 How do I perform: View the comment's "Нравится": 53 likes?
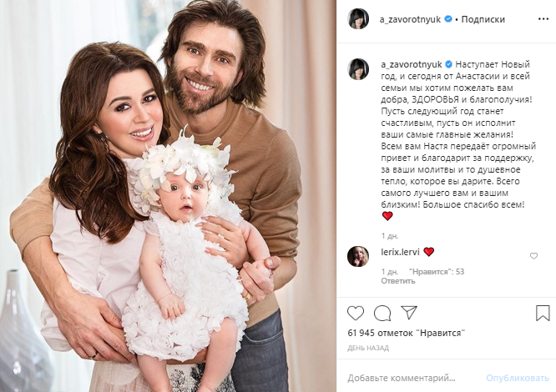click(436, 272)
